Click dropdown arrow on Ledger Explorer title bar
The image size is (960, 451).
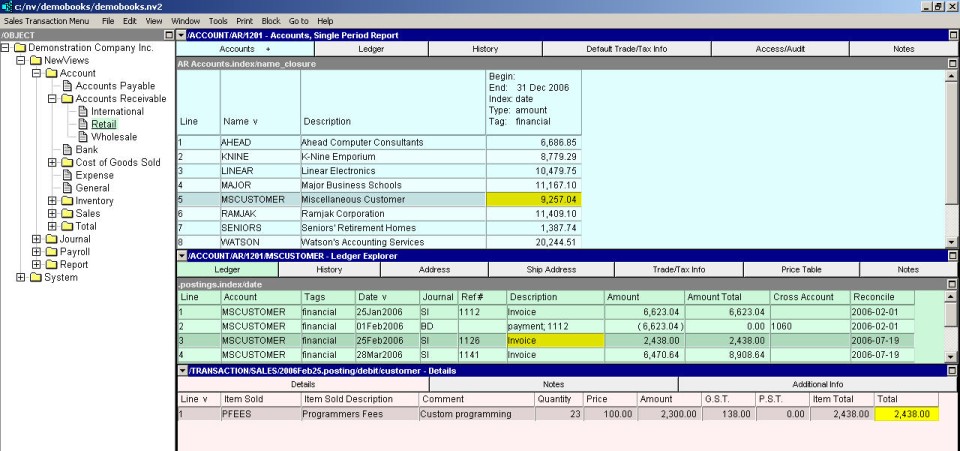[x=181, y=256]
